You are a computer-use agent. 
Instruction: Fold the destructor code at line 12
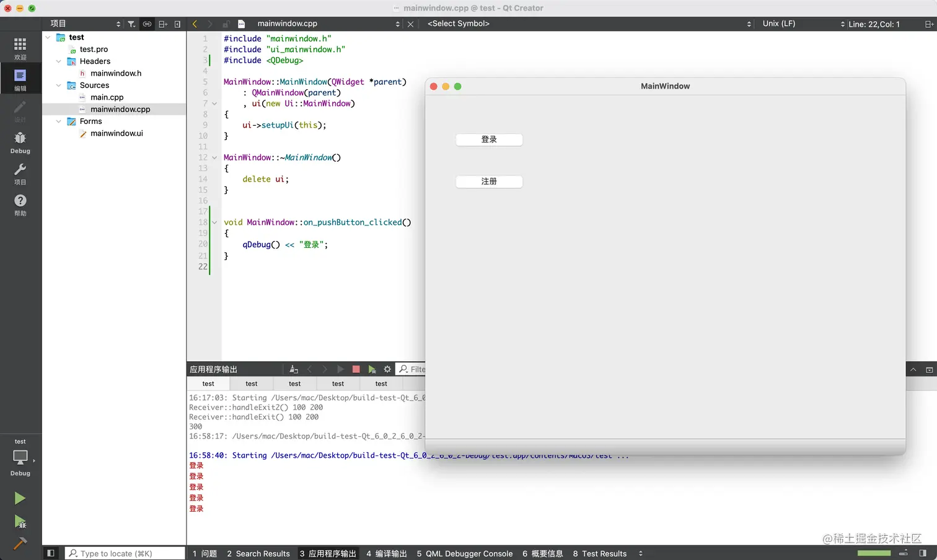[215, 157]
